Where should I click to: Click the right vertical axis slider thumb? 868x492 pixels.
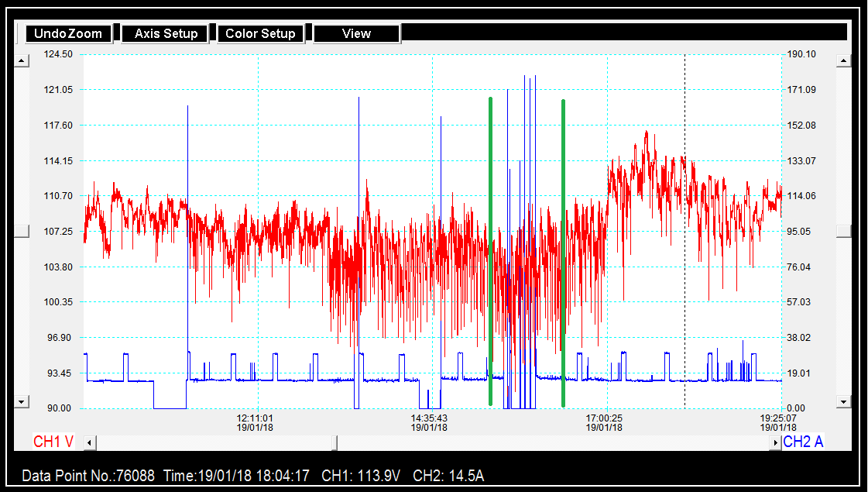coord(844,231)
